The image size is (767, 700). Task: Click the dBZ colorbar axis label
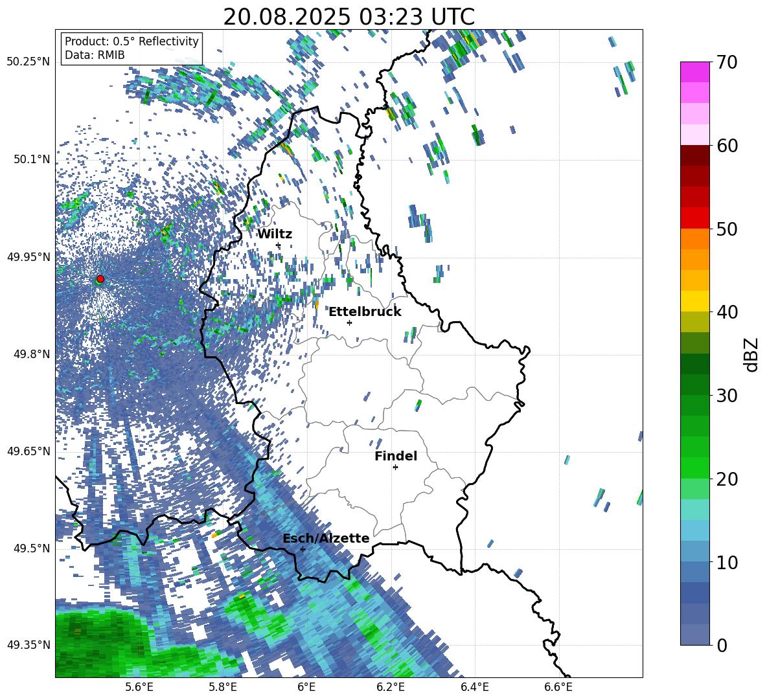(x=752, y=354)
